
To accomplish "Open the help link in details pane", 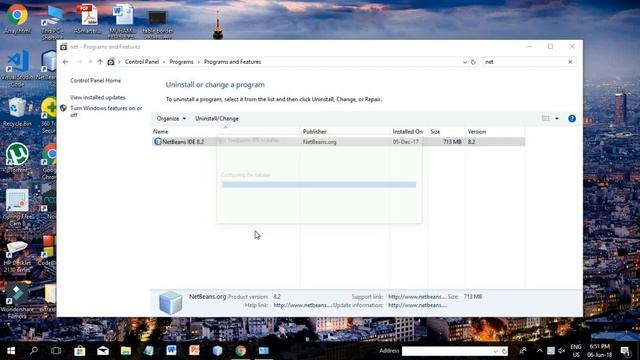I will [302, 305].
